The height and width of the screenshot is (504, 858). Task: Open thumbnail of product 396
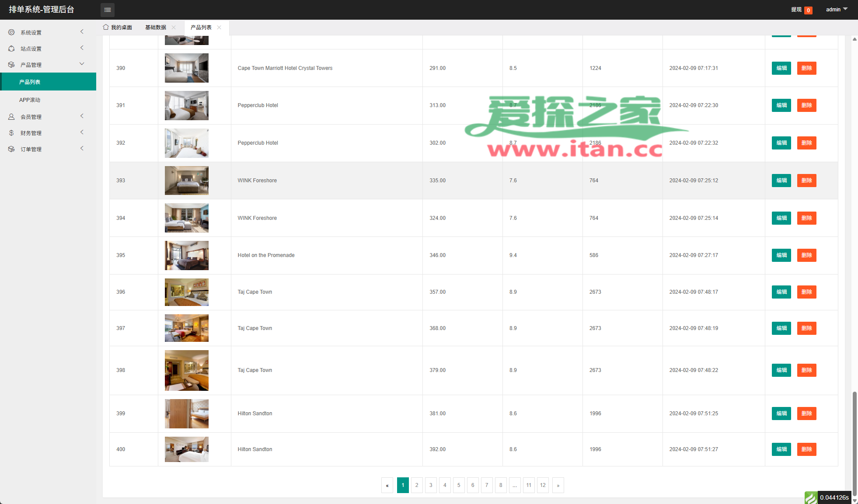[x=187, y=292]
